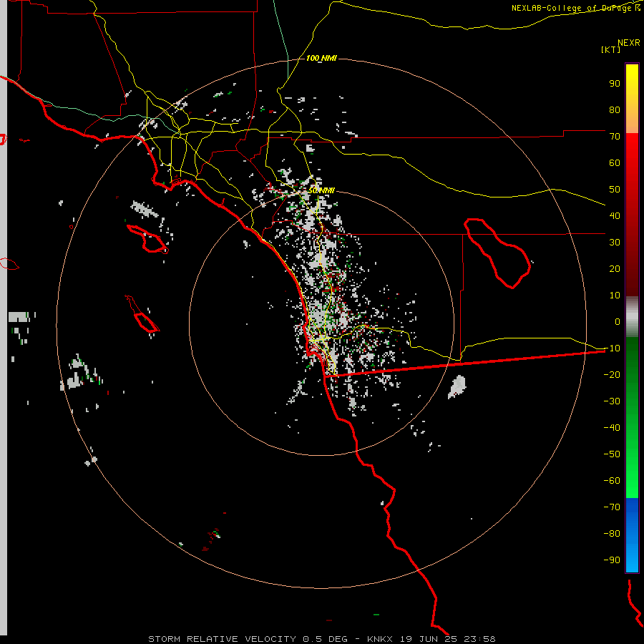
Task: Select the 90 value on velocity scale
Action: [615, 84]
